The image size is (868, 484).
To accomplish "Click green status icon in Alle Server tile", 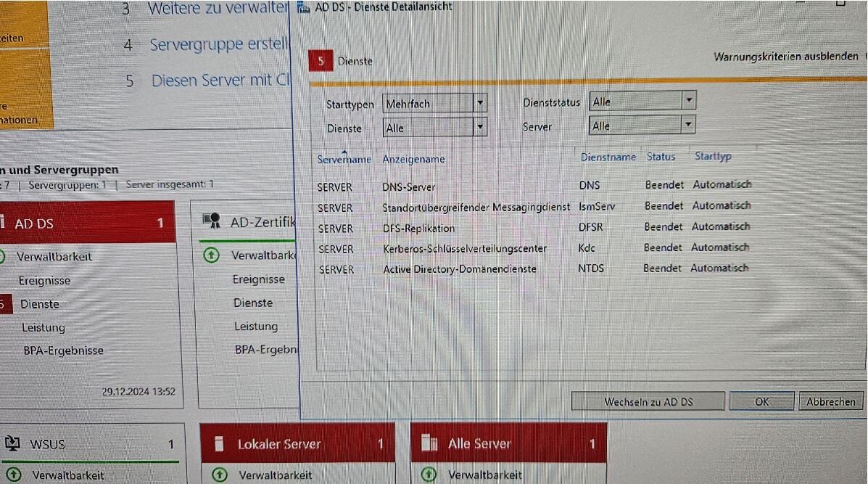I will pyautogui.click(x=429, y=475).
